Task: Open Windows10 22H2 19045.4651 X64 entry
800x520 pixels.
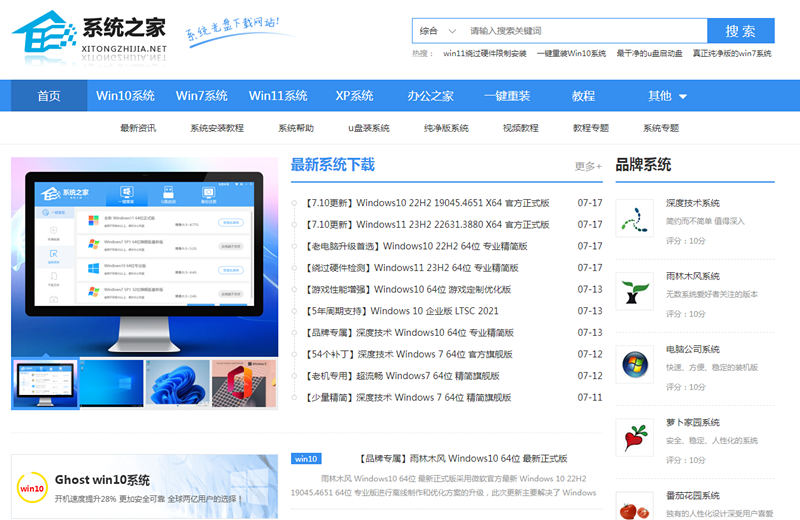Action: (x=427, y=203)
